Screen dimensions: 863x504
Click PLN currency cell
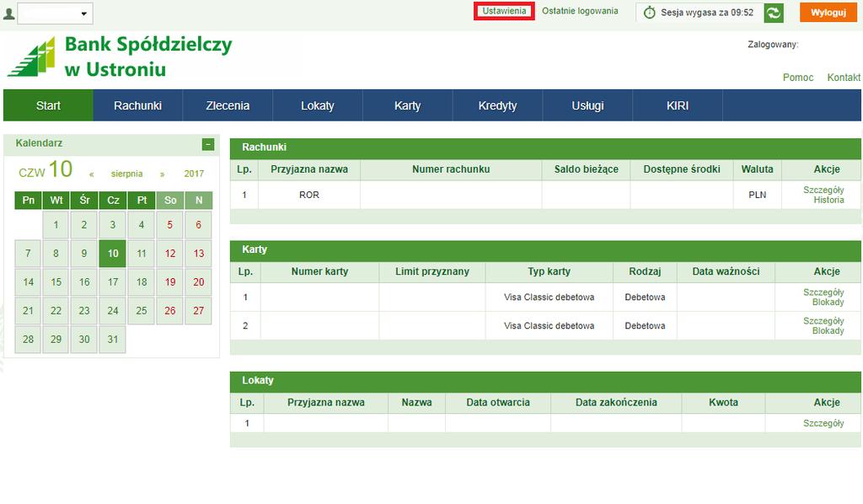[758, 195]
